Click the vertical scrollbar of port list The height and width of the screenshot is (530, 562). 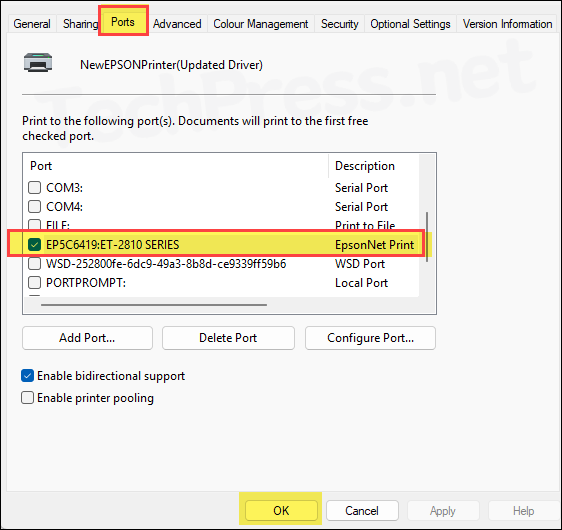pos(427,237)
